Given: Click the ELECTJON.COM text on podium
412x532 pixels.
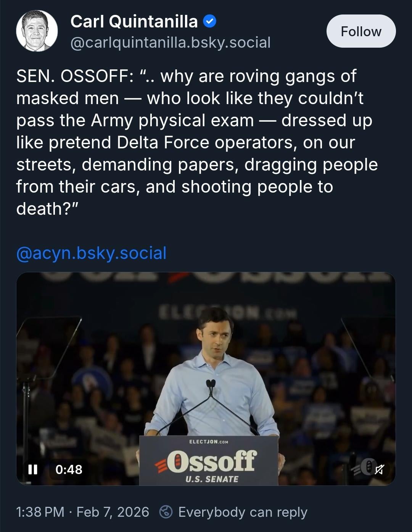Looking at the screenshot, I should point(208,442).
